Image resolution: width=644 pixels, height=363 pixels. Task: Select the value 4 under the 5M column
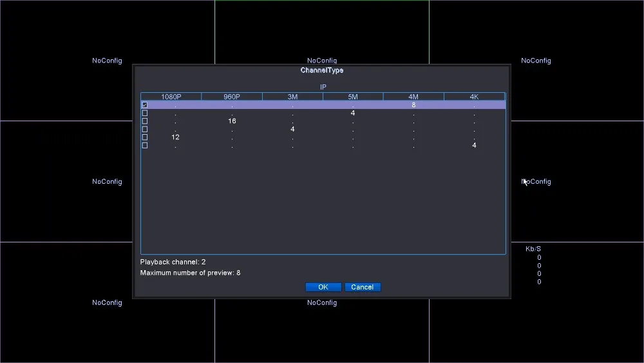click(353, 113)
